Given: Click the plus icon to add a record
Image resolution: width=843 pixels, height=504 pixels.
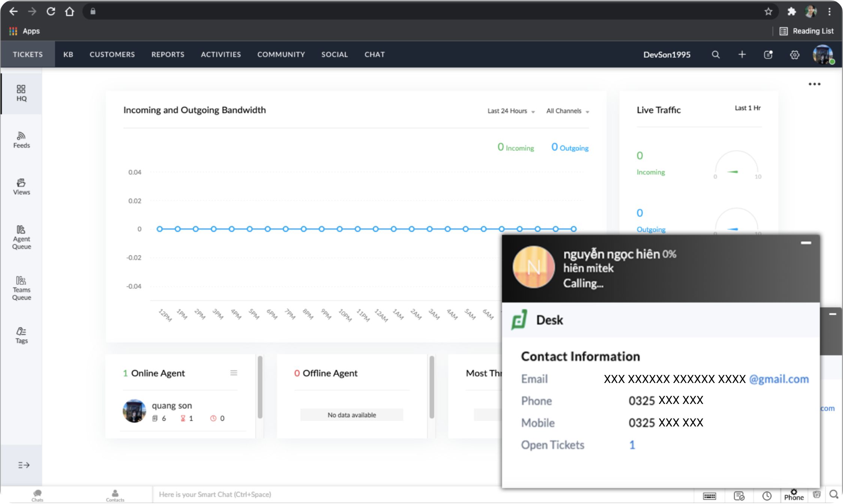Looking at the screenshot, I should [x=742, y=55].
